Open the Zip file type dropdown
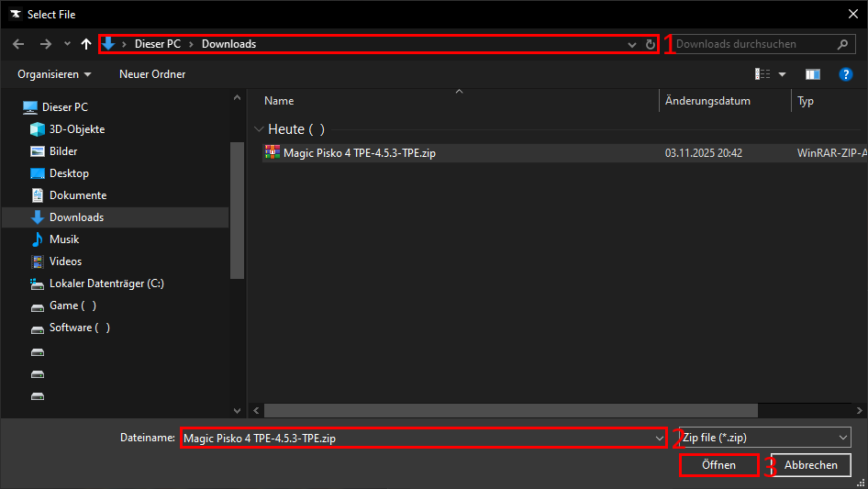 coord(764,439)
